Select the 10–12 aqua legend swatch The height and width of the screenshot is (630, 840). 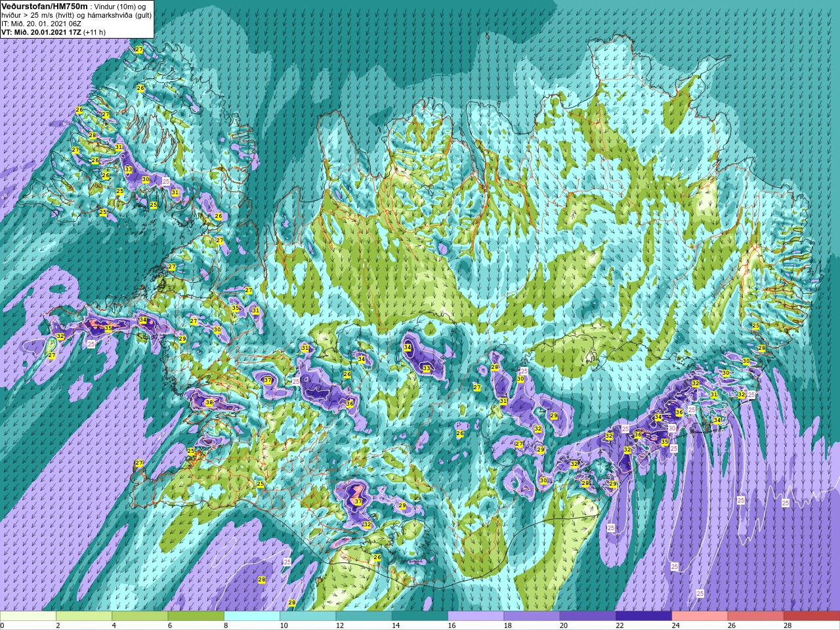[x=308, y=616]
